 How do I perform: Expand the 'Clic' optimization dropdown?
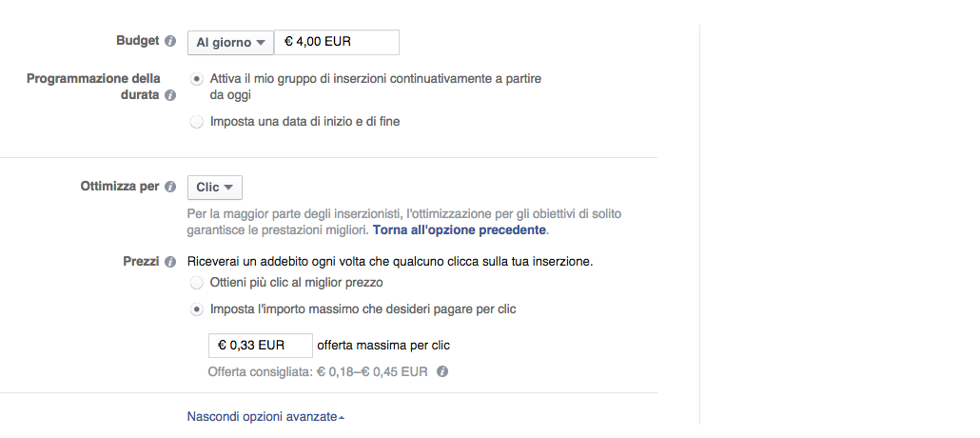click(x=215, y=188)
